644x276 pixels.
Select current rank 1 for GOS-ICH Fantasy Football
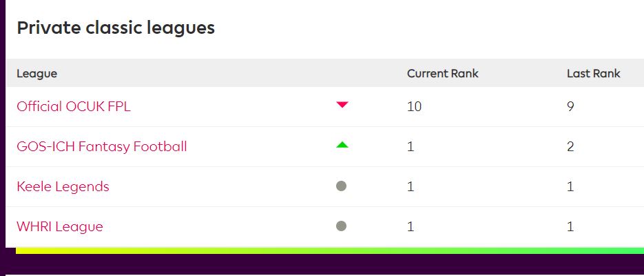[411, 146]
